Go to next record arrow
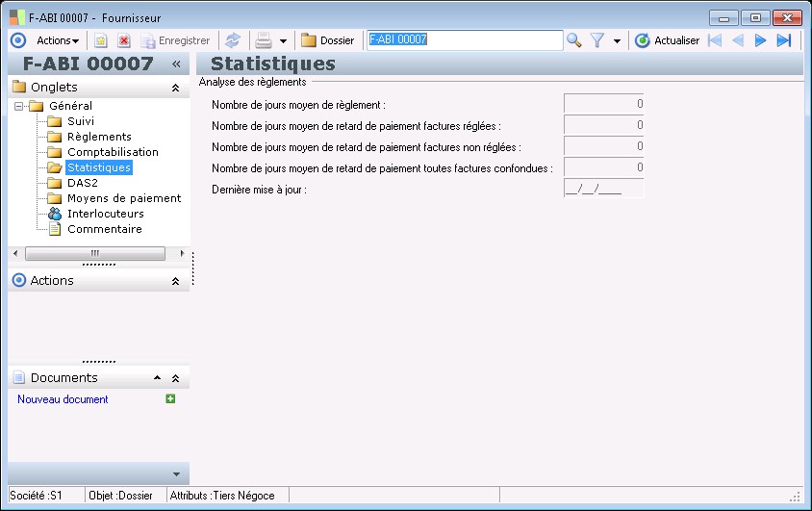The height and width of the screenshot is (511, 812). [760, 40]
